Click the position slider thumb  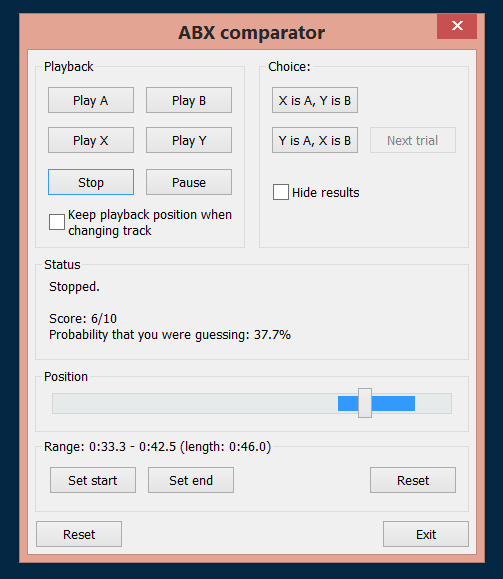pyautogui.click(x=365, y=403)
